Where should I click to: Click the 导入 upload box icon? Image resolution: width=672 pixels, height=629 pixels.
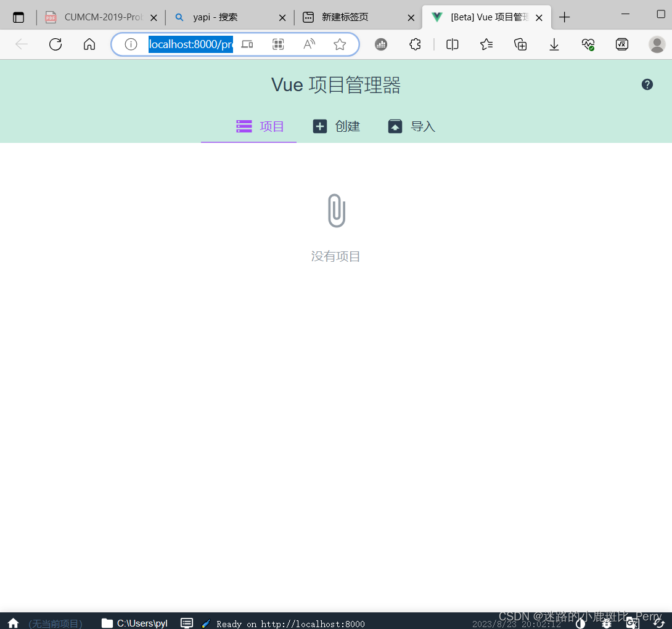[x=395, y=126]
